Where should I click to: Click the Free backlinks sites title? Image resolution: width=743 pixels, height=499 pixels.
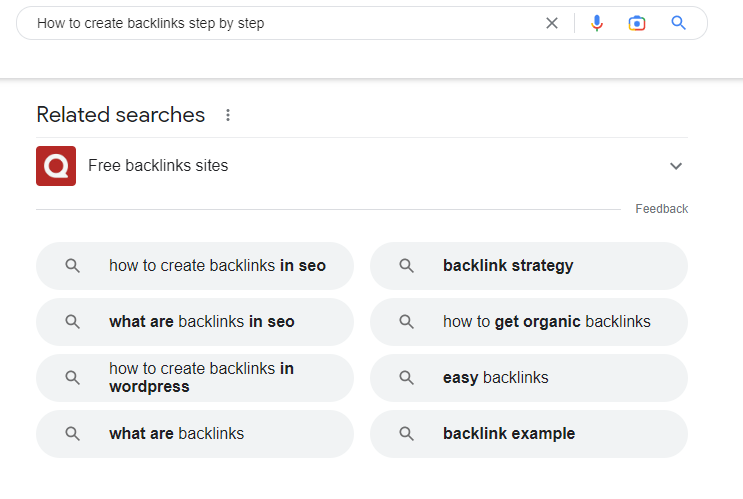click(x=158, y=165)
